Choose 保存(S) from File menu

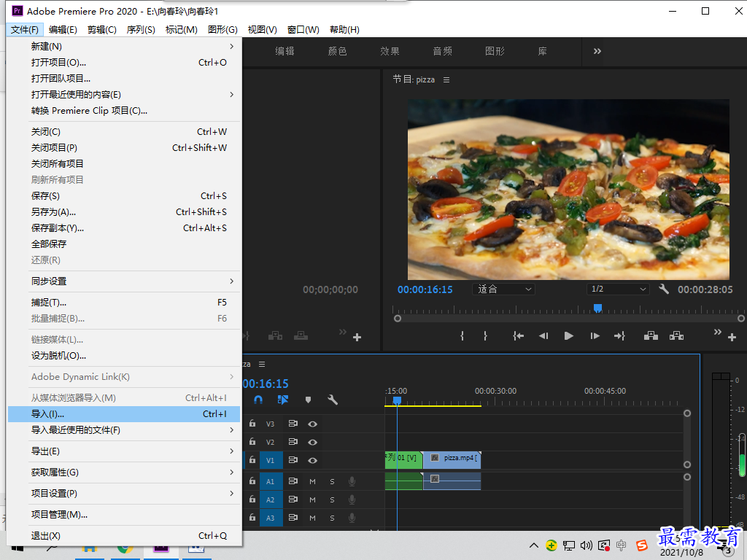pyautogui.click(x=124, y=195)
